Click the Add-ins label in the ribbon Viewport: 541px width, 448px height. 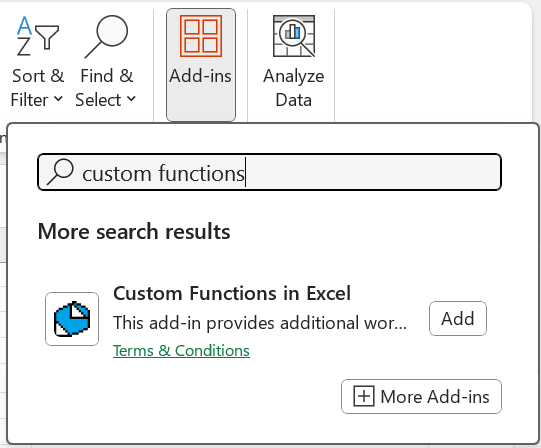pos(200,76)
